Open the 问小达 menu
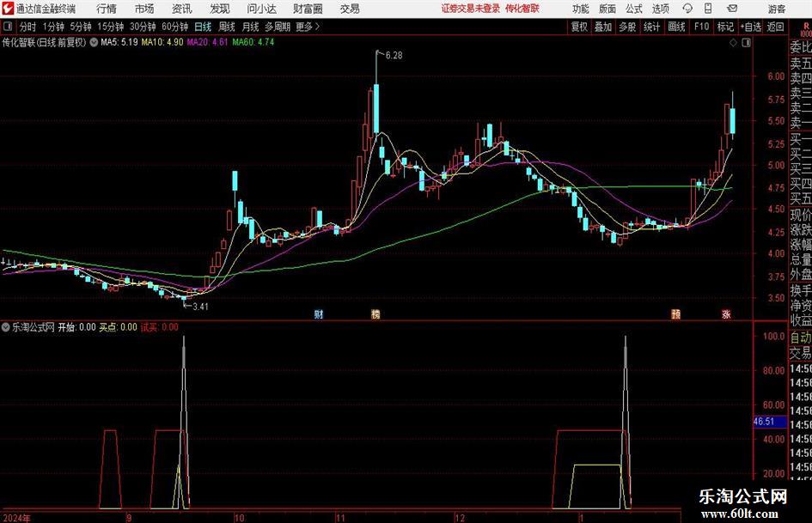Viewport: 812px width, 523px height. point(261,9)
